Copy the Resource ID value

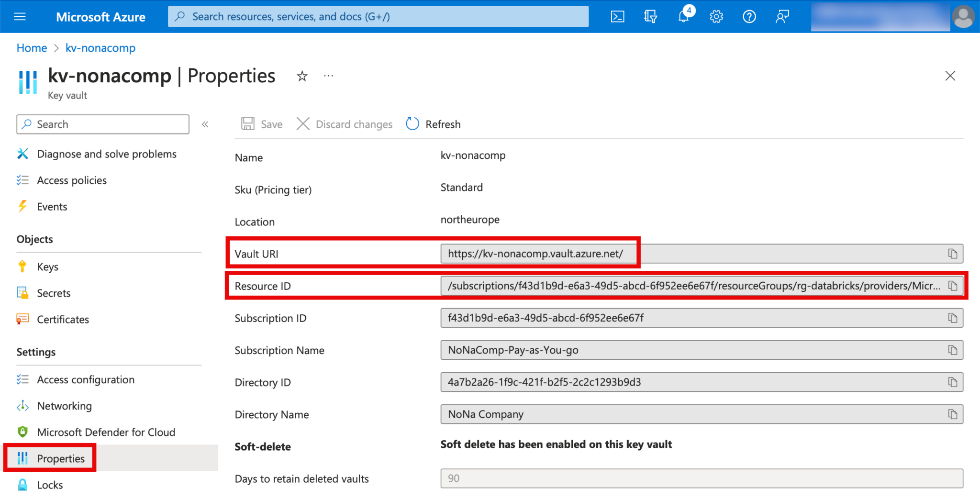click(952, 286)
